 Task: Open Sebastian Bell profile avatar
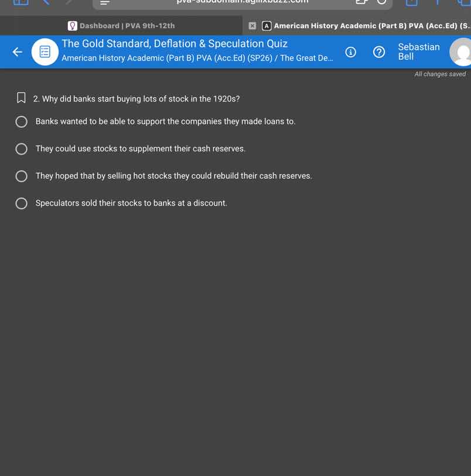[461, 52]
